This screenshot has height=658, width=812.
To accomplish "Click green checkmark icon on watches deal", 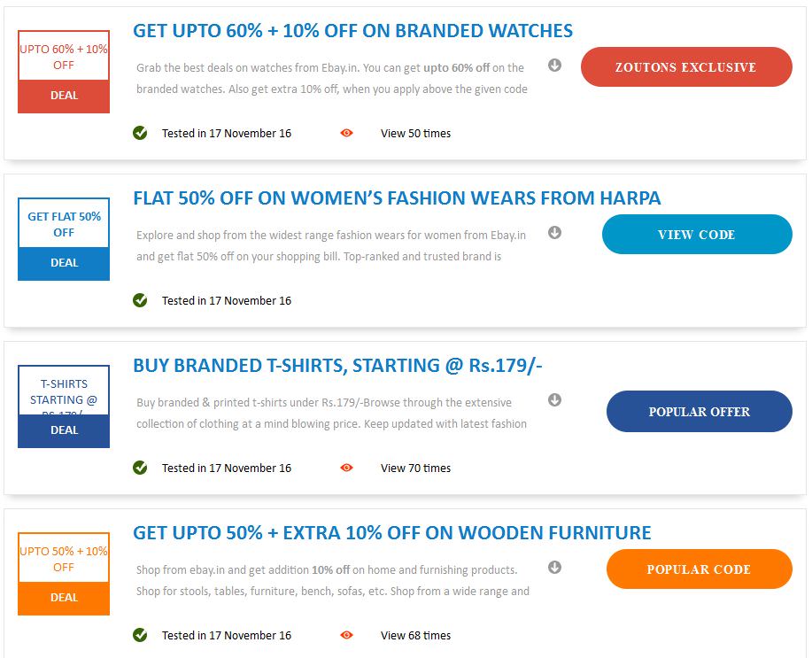I will (140, 133).
